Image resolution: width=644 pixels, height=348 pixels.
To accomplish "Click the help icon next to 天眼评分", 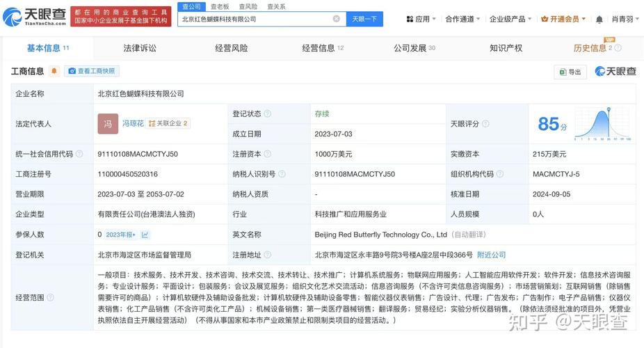I will (x=485, y=124).
